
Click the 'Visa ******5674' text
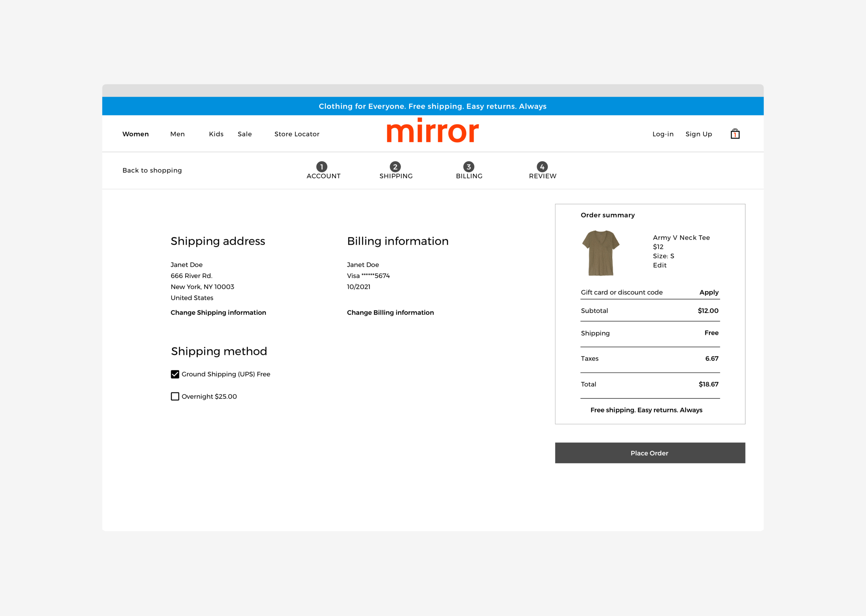coord(368,276)
